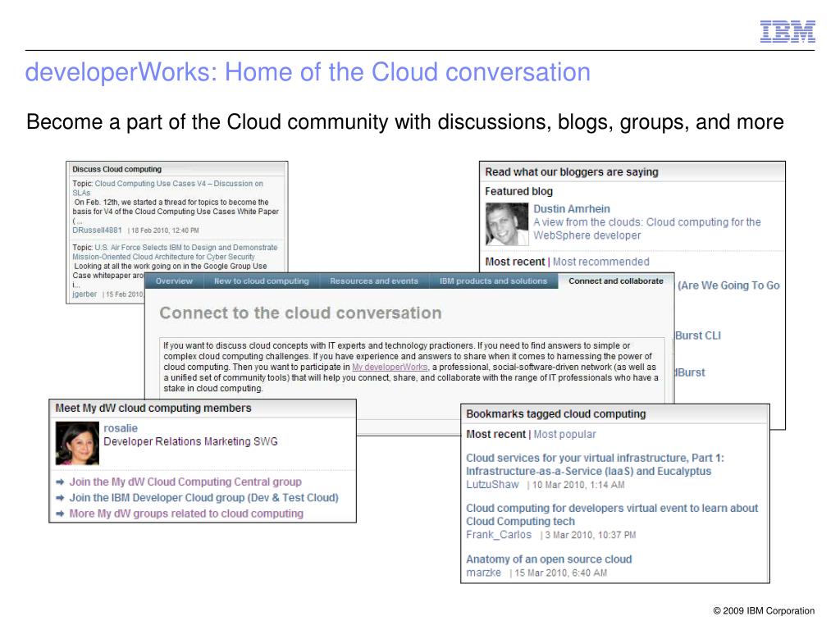
Task: Join the My dW Cloud Computing Central group
Action: click(185, 482)
